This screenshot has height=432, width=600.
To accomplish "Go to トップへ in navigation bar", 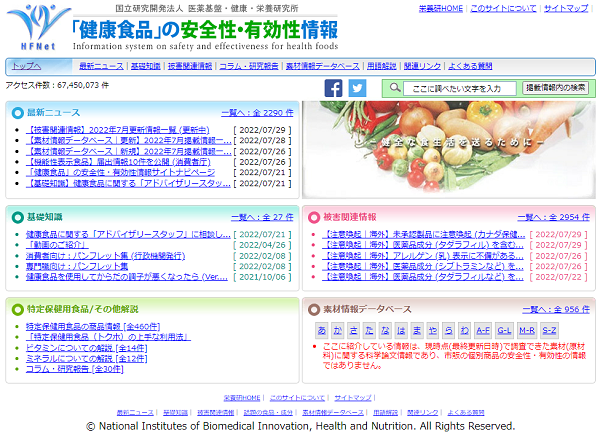I will point(26,66).
